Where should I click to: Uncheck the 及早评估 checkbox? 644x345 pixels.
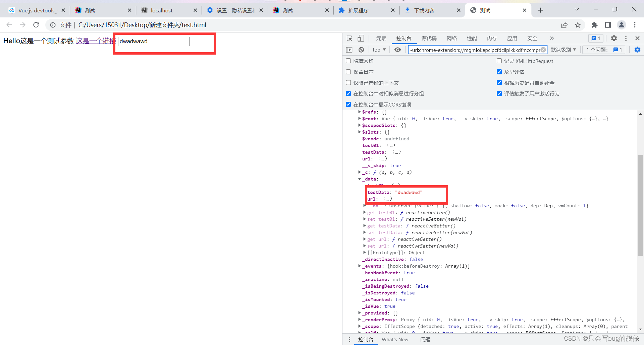point(499,72)
